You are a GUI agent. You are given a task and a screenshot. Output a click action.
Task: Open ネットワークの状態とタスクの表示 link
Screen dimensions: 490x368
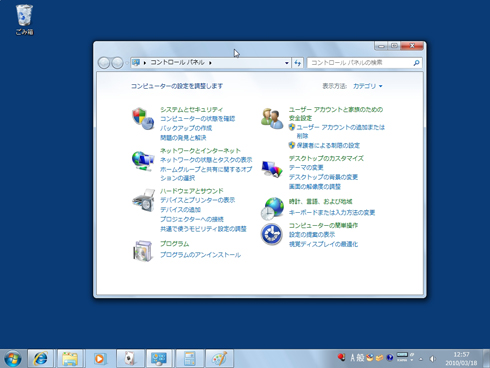206,160
